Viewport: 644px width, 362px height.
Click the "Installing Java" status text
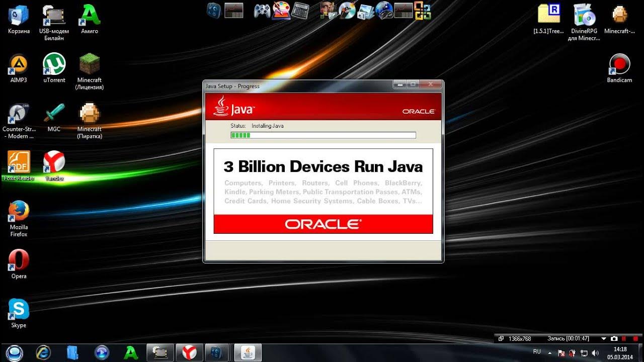pos(268,126)
